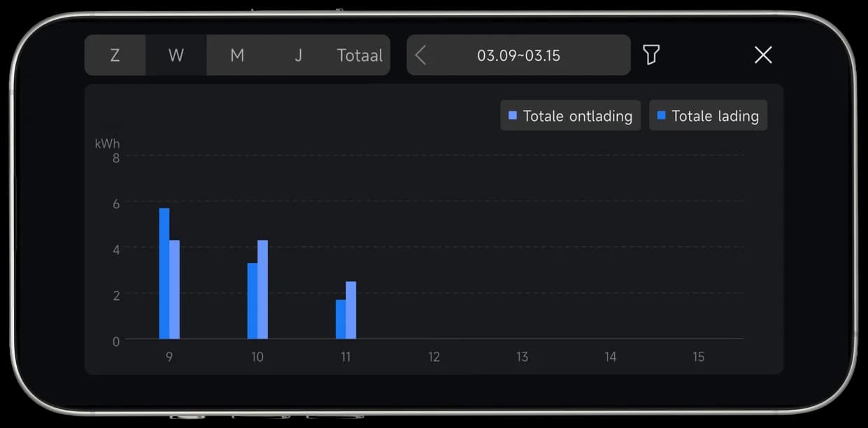Click the Totale lading bar for day 9
The width and height of the screenshot is (868, 428).
tap(164, 273)
